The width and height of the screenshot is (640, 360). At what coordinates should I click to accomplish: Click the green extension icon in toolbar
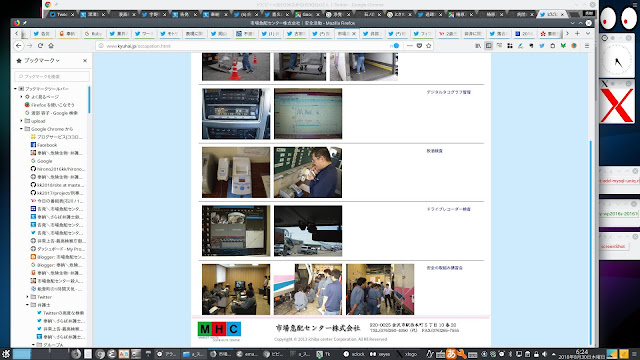click(x=563, y=46)
